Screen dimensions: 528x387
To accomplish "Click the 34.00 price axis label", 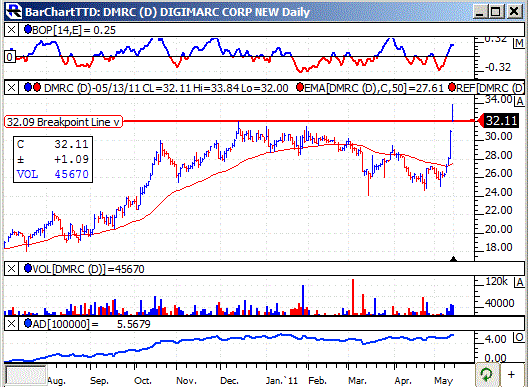I will pyautogui.click(x=498, y=100).
